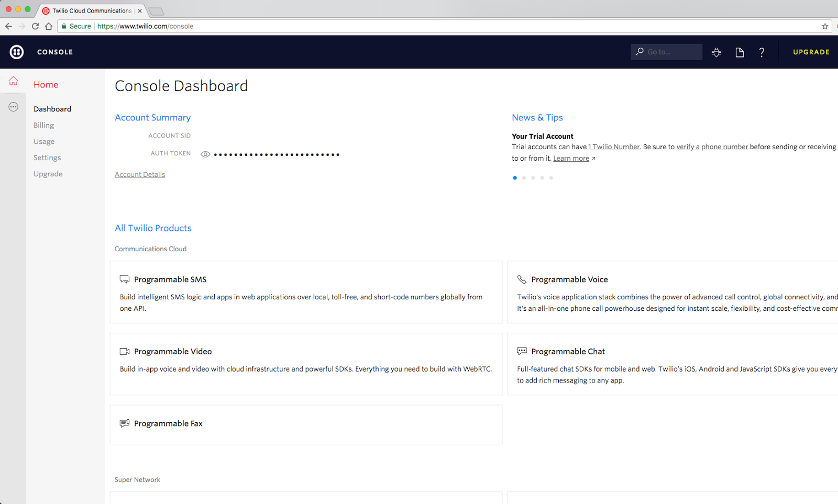
Task: Open the Programmable SMS title
Action: (170, 279)
